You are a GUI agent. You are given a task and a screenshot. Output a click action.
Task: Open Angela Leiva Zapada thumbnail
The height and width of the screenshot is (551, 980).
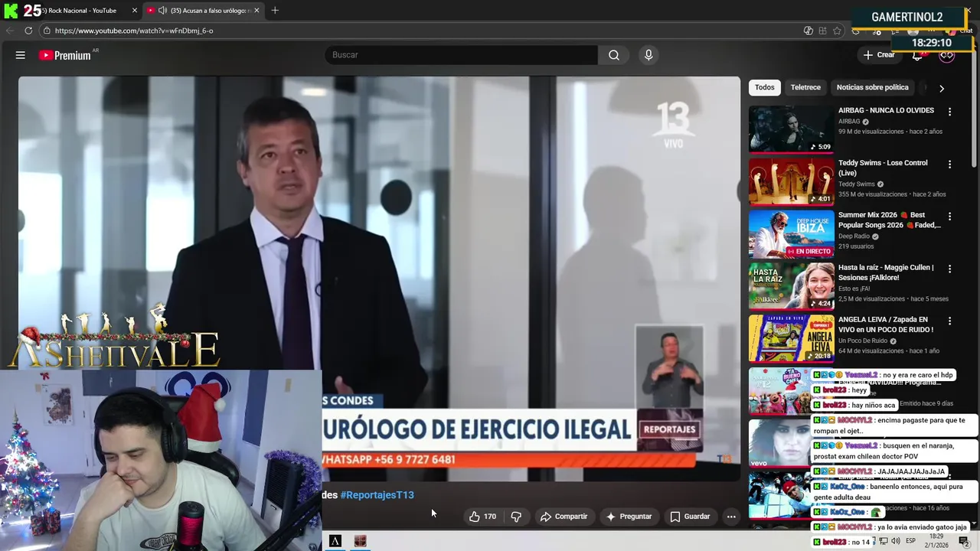pos(791,337)
